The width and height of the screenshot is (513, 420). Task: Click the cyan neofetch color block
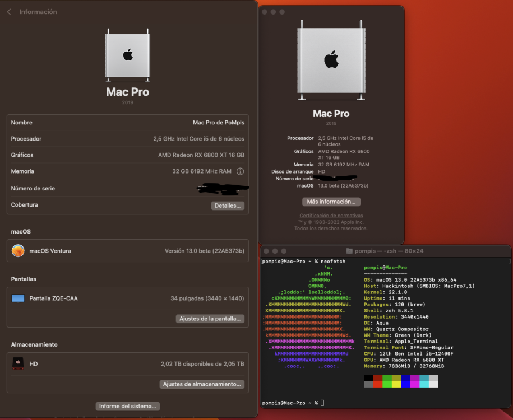424,378
